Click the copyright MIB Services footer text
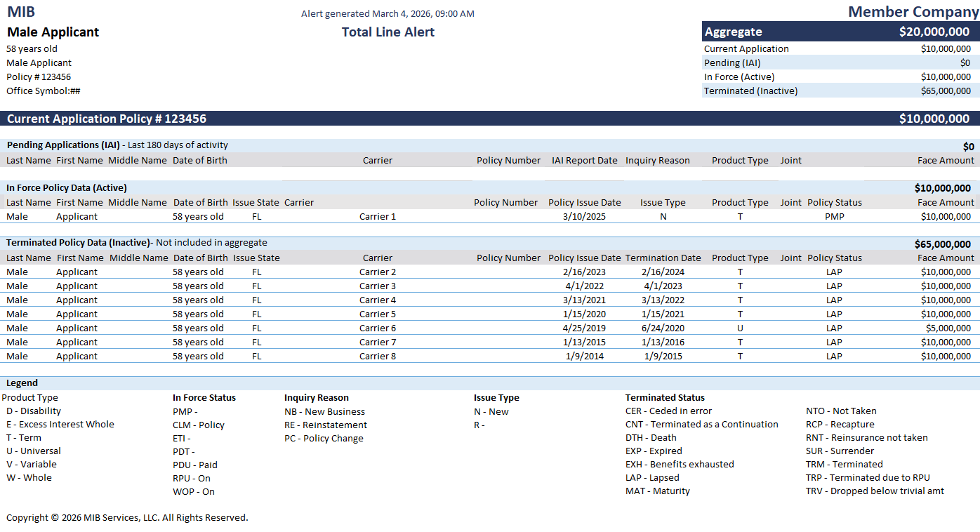980x532 pixels. 127,517
